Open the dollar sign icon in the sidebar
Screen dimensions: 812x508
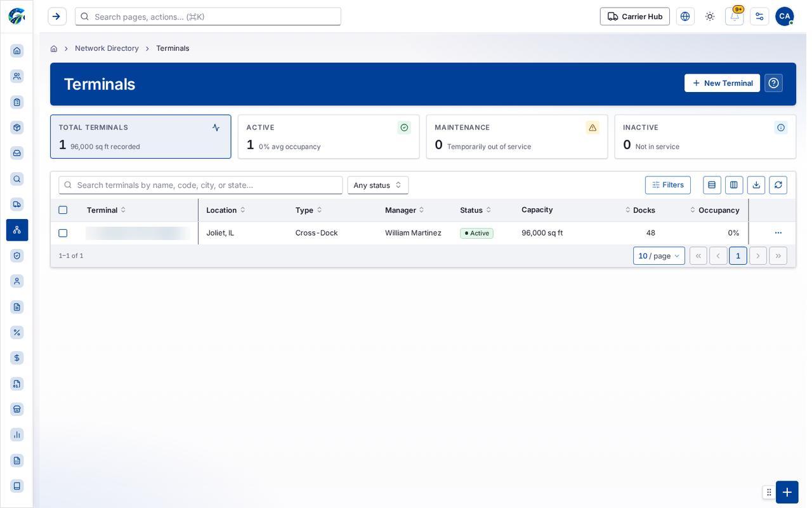coord(17,358)
